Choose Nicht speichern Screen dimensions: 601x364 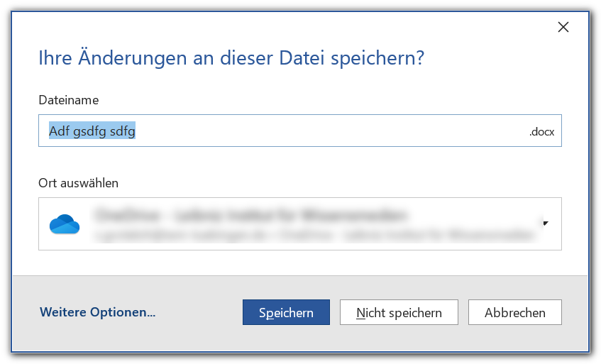(x=399, y=312)
